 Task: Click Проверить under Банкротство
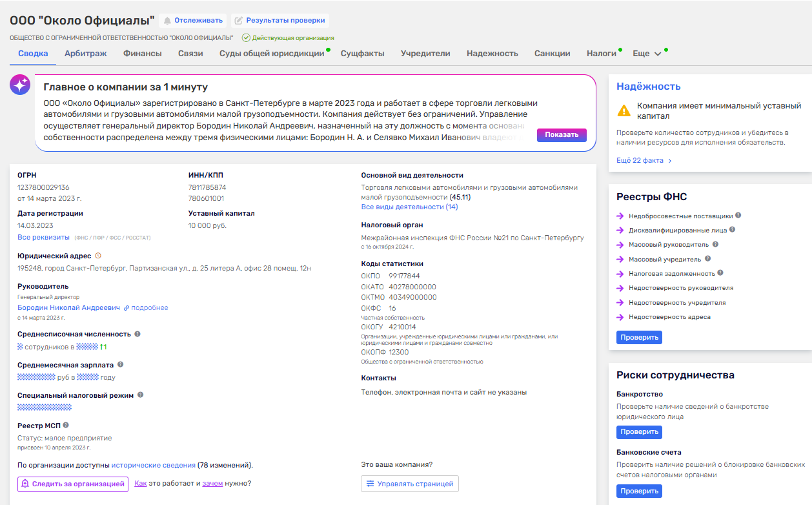click(x=639, y=432)
